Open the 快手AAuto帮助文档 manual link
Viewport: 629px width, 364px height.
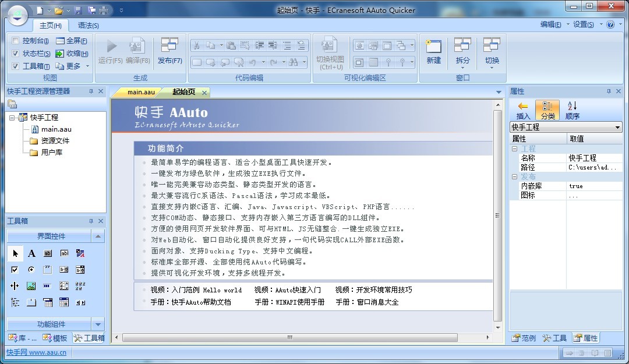(x=201, y=302)
